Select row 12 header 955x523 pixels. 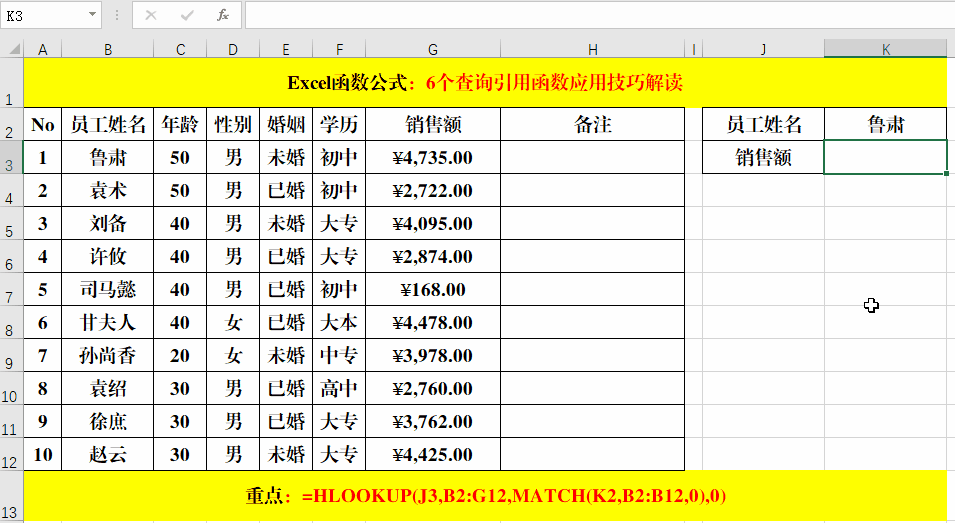[12, 454]
